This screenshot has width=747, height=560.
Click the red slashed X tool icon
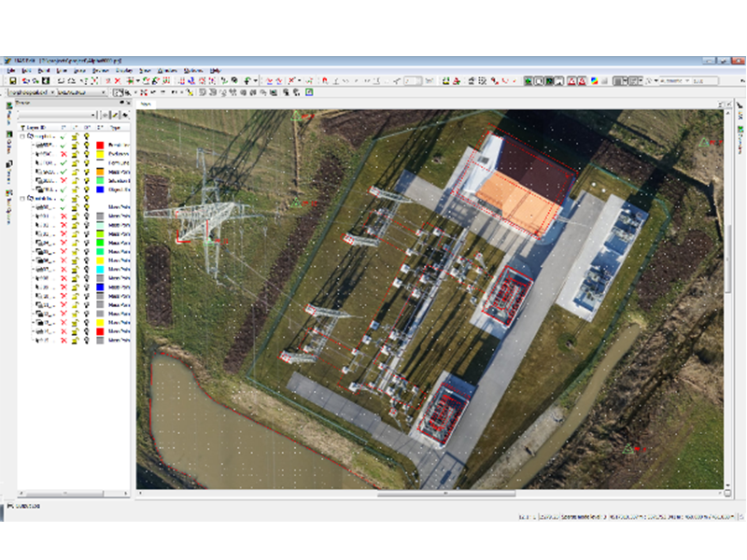[x=291, y=81]
